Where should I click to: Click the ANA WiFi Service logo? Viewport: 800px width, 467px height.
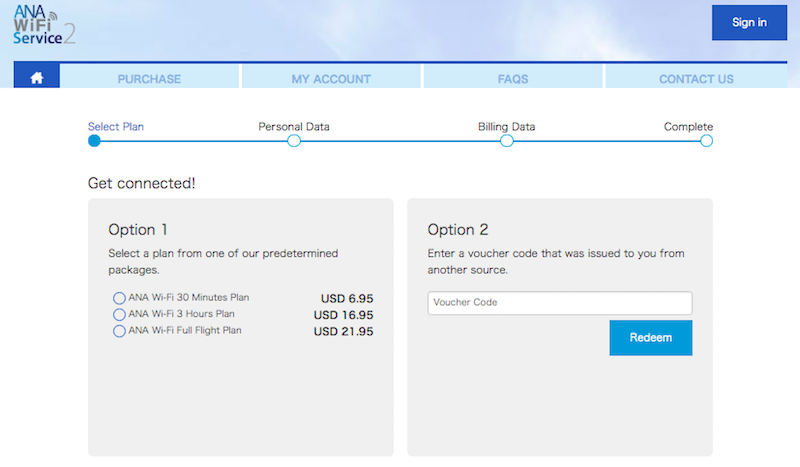click(x=44, y=24)
